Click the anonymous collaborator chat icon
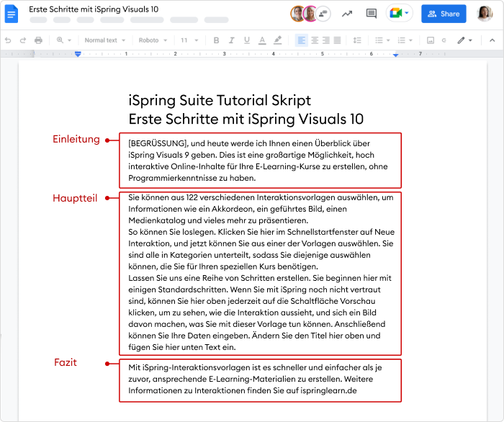 [x=323, y=14]
